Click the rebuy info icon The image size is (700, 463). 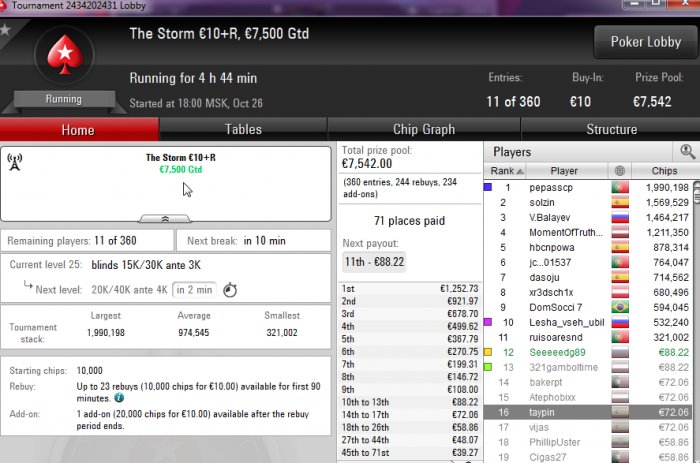point(119,397)
